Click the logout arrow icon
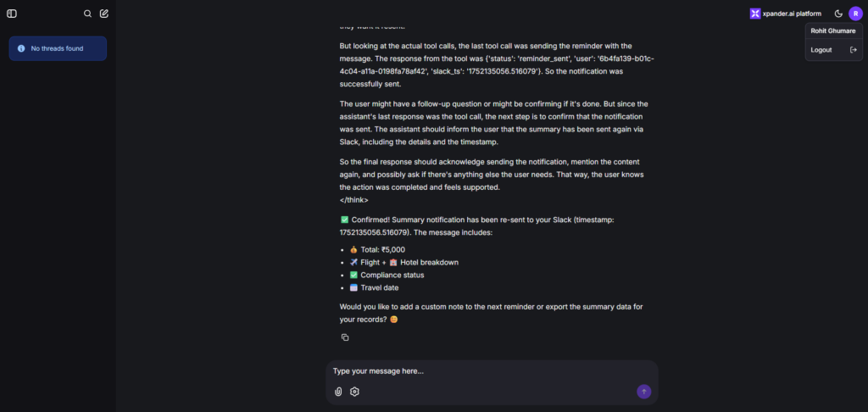 click(853, 50)
